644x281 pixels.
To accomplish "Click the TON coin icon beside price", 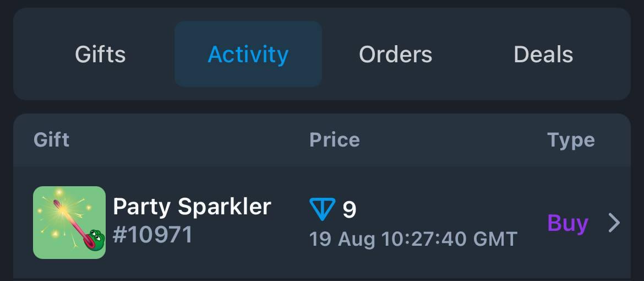I will (x=323, y=209).
